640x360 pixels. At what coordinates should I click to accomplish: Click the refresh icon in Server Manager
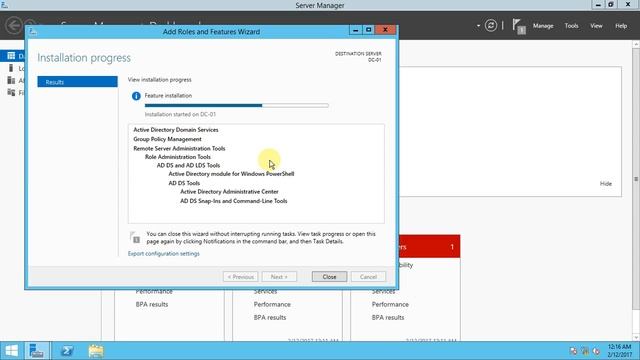click(491, 26)
